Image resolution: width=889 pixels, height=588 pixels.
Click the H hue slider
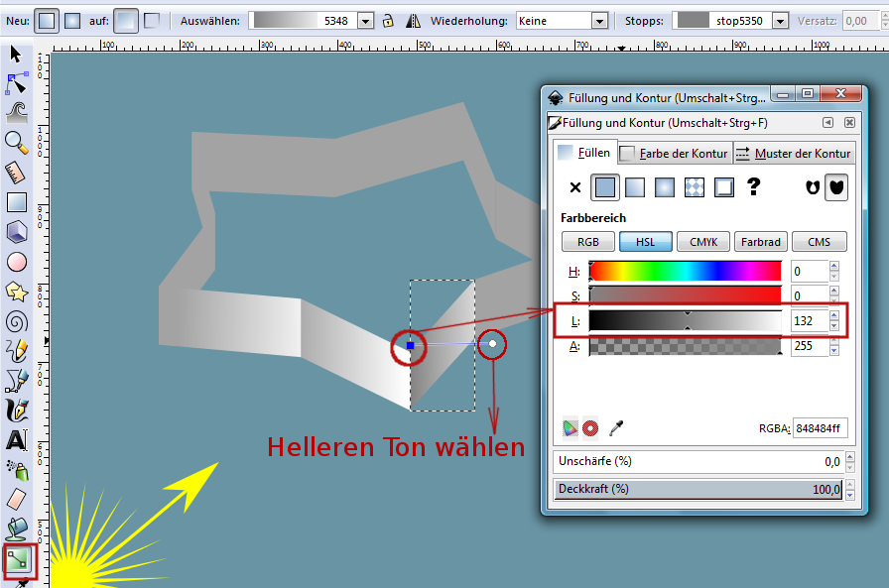pyautogui.click(x=685, y=272)
